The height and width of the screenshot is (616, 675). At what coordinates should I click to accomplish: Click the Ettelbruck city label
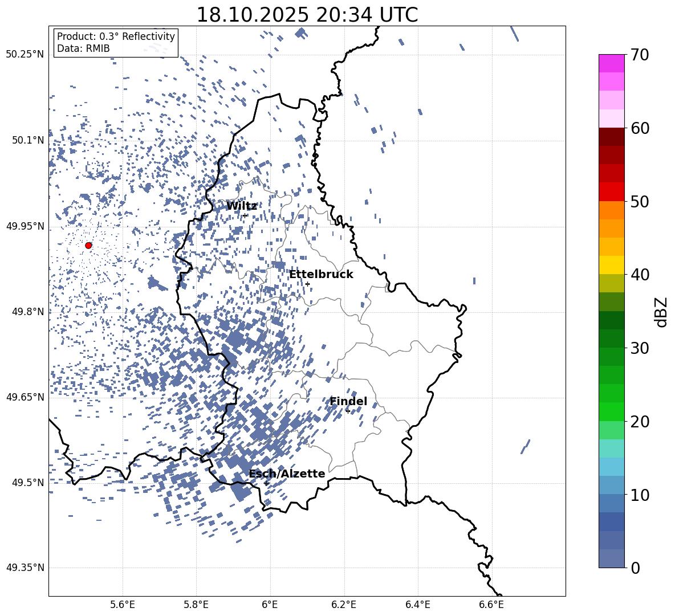point(321,275)
